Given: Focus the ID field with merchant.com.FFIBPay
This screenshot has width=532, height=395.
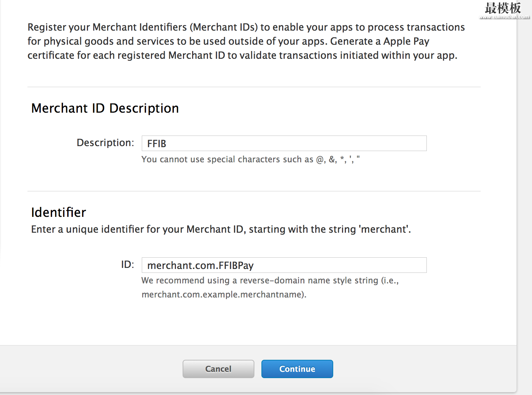Looking at the screenshot, I should (284, 265).
